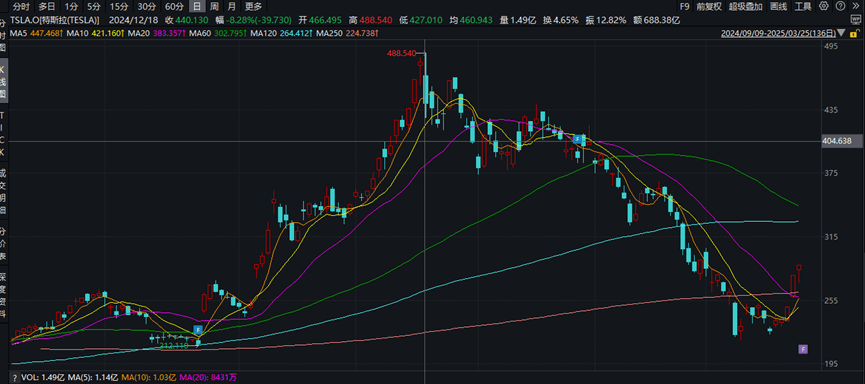Click the monitor display icon
The width and height of the screenshot is (865, 384).
(856, 19)
